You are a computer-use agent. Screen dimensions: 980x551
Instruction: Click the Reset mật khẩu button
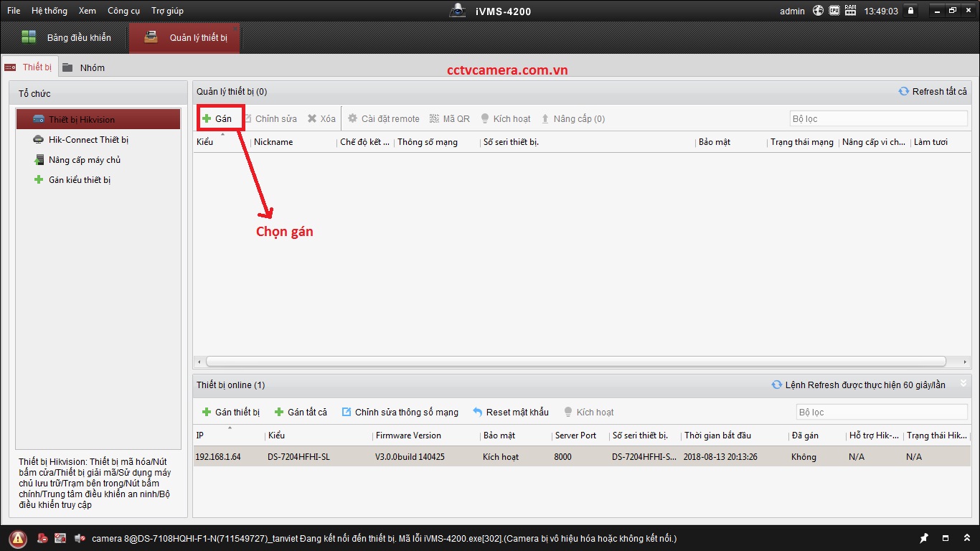510,412
